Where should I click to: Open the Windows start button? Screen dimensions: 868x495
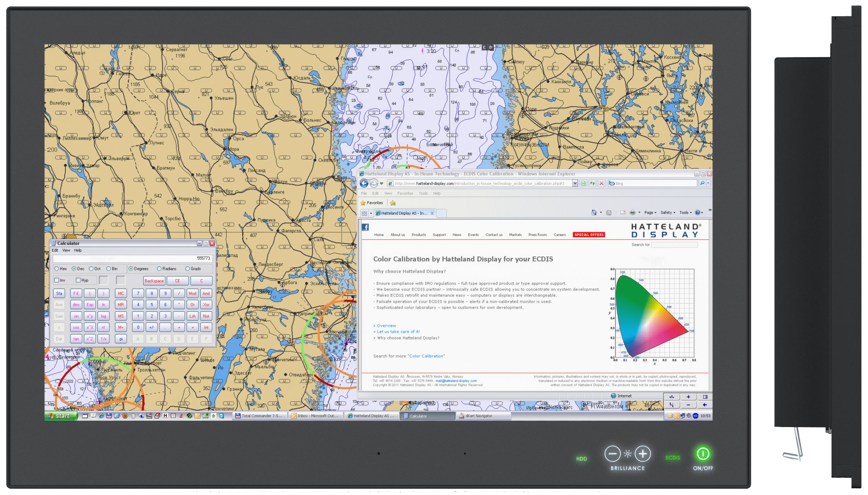(61, 416)
